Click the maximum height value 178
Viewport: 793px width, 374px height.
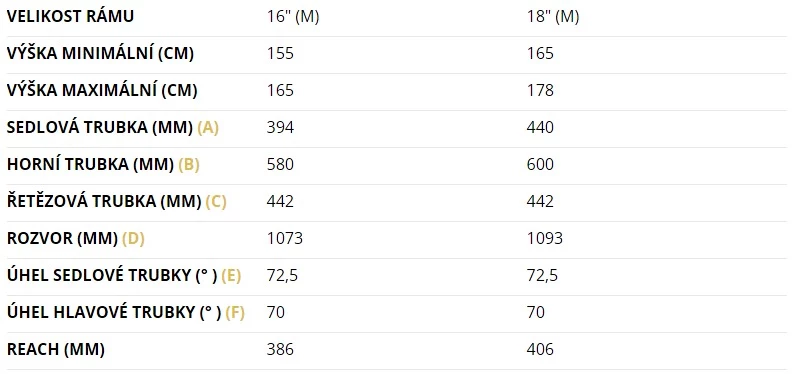click(x=540, y=91)
